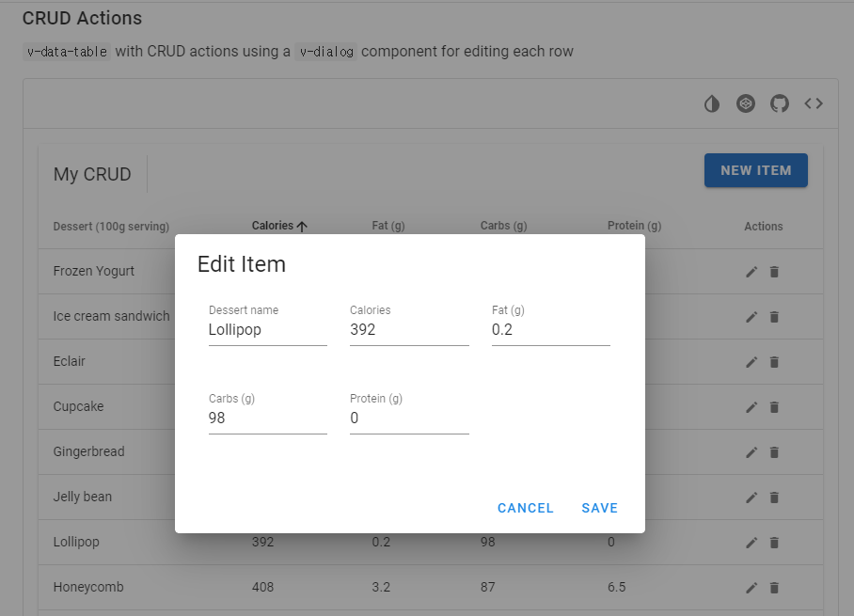This screenshot has width=854, height=616.
Task: Click the New Item button
Action: (x=755, y=170)
